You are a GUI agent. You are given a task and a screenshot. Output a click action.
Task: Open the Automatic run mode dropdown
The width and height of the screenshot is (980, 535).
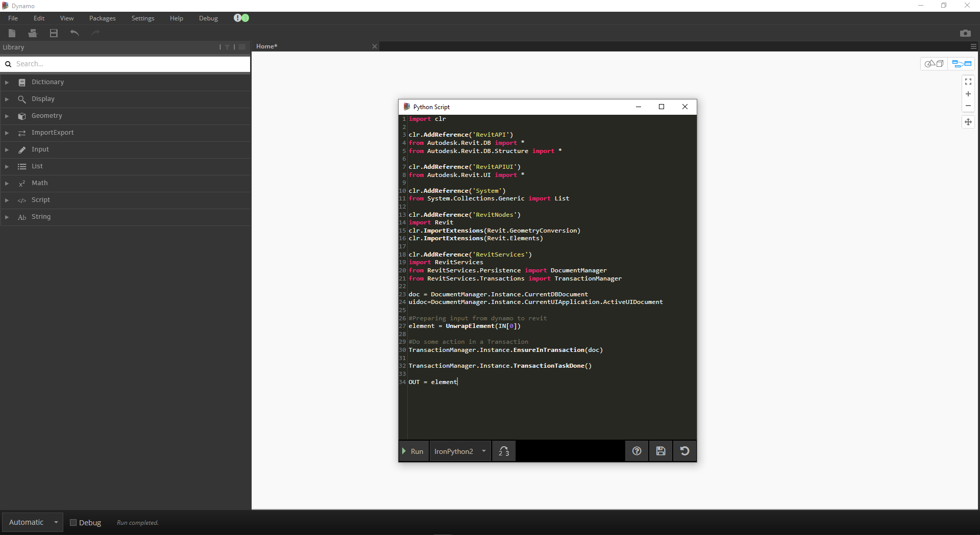(32, 522)
